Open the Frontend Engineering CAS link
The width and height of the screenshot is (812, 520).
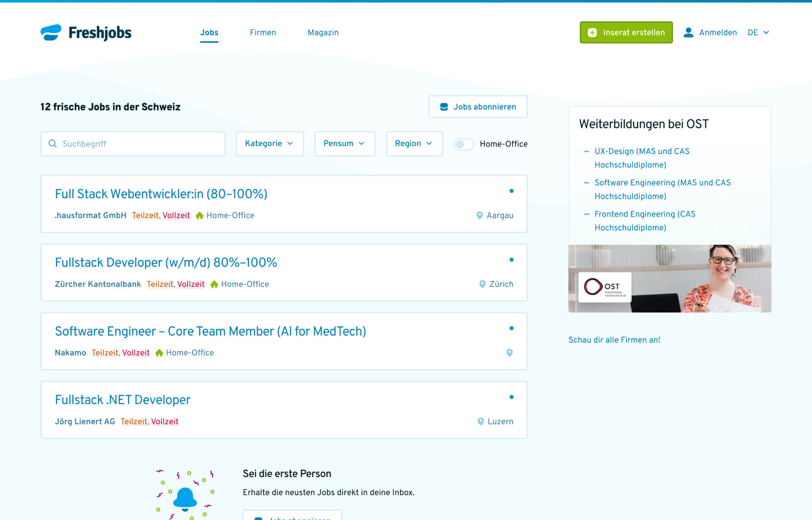[645, 214]
